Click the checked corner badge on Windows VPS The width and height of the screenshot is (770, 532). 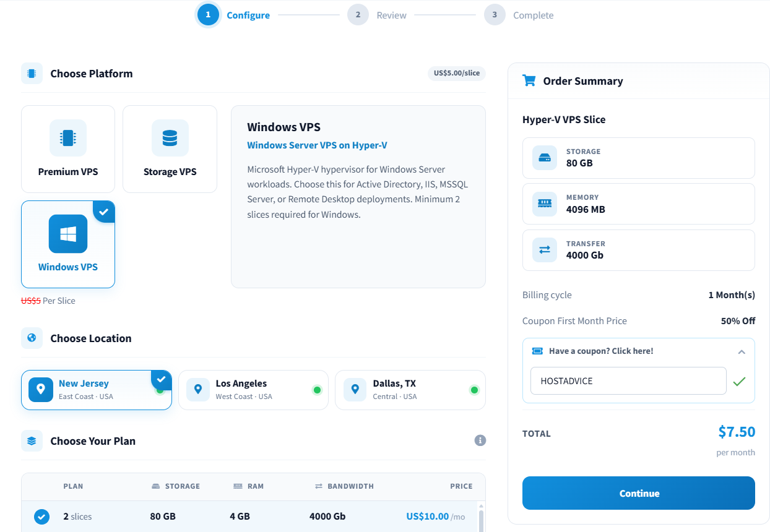point(105,211)
